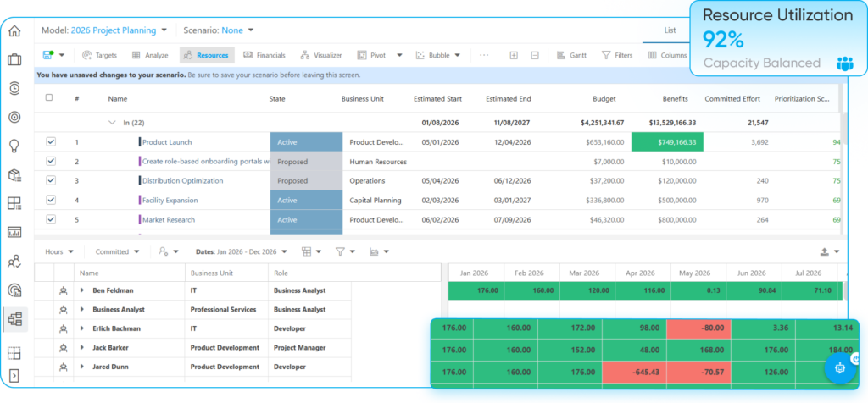Click the green $749,166.33 benefits cell
Screen dimensions: 868x403
click(667, 142)
